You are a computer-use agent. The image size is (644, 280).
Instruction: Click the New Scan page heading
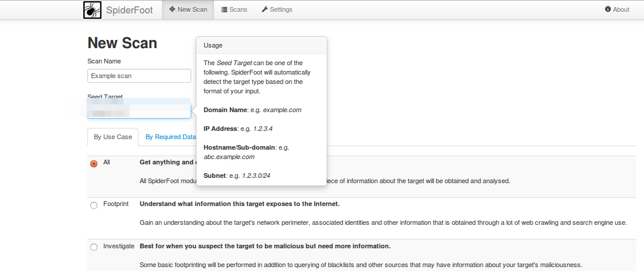coord(123,43)
